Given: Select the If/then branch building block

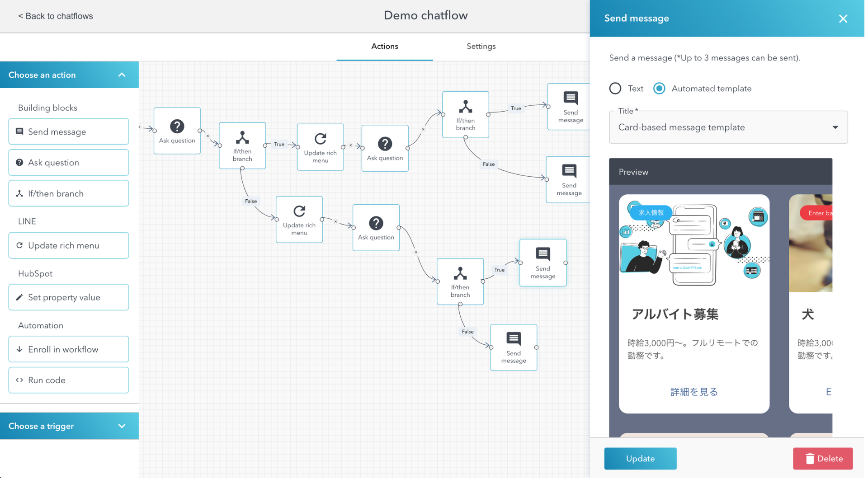Looking at the screenshot, I should 69,193.
